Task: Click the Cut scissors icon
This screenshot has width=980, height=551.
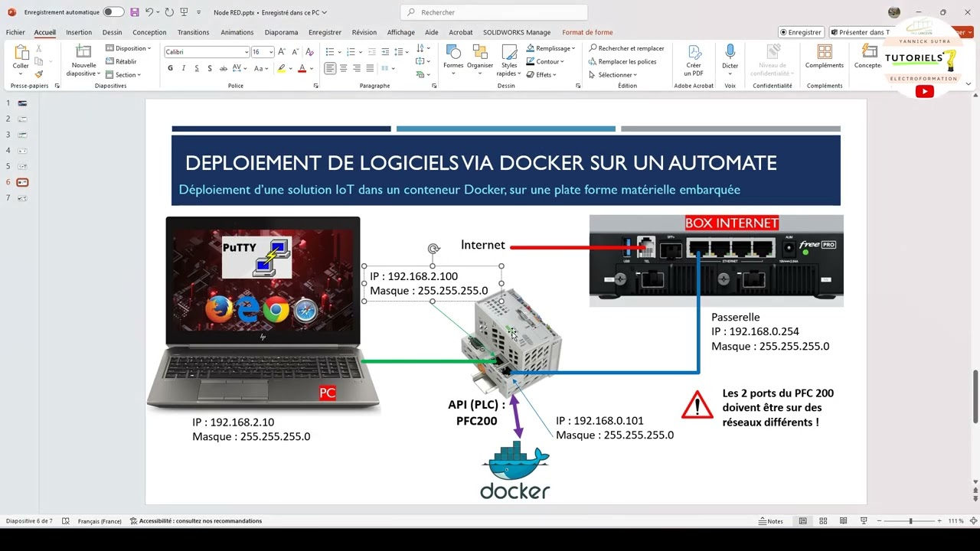Action: coord(39,48)
